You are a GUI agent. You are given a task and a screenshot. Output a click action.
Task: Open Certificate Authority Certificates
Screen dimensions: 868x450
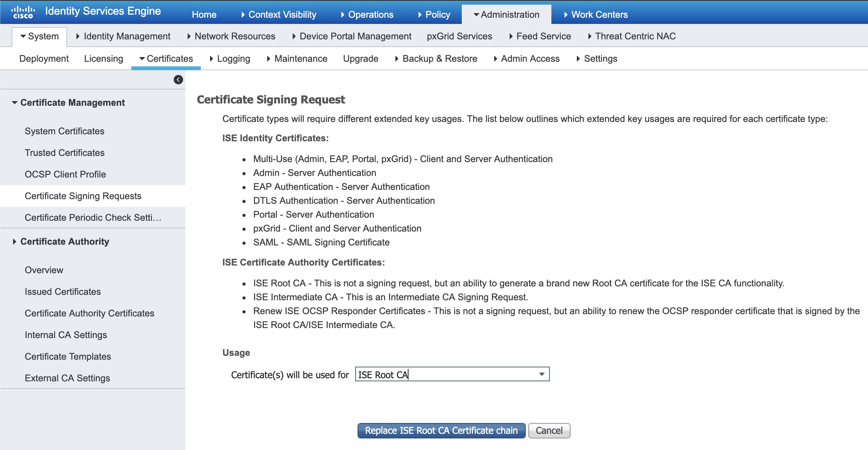(90, 313)
